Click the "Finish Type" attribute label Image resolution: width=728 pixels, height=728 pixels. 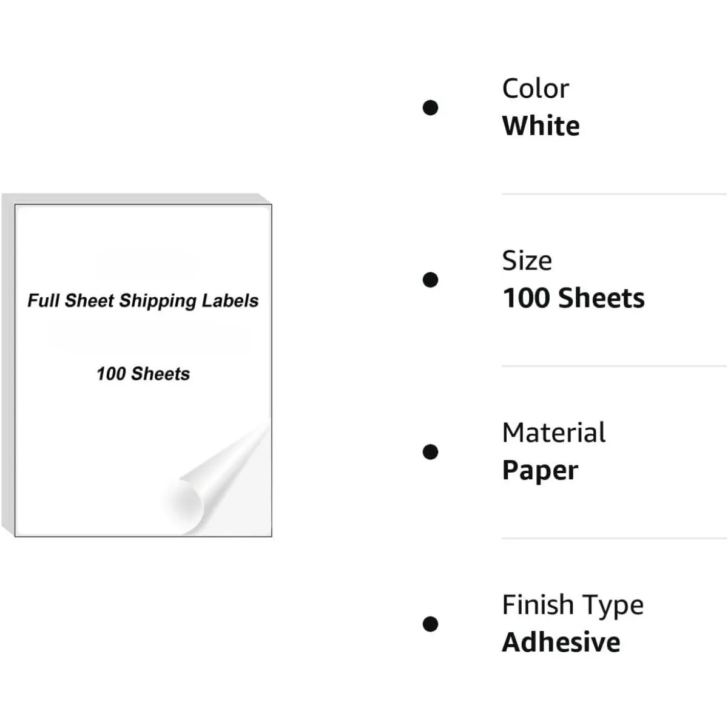pyautogui.click(x=573, y=605)
